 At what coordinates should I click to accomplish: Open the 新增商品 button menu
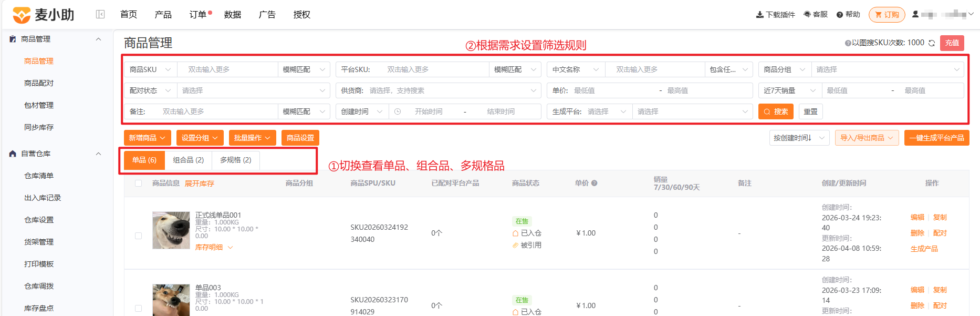(x=148, y=138)
